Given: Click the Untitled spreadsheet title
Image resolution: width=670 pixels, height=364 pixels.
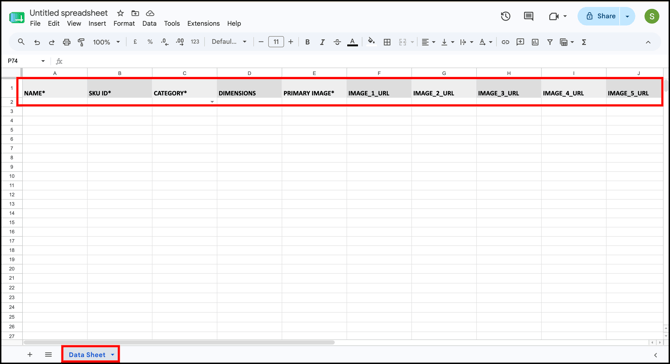Looking at the screenshot, I should (x=68, y=13).
